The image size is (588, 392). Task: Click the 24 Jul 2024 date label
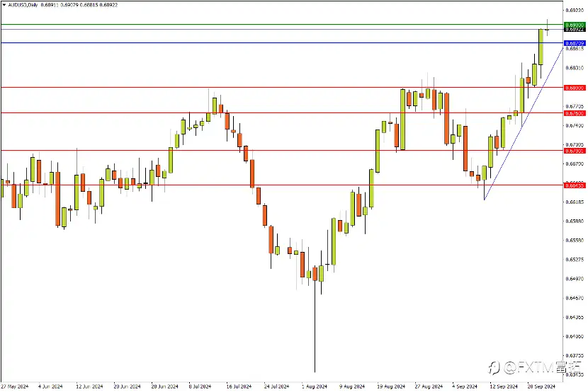point(276,386)
